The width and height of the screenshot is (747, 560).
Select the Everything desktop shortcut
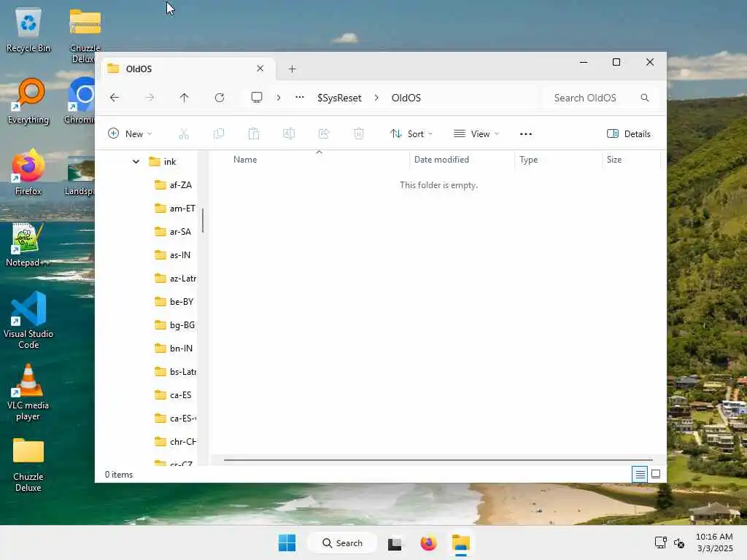click(28, 101)
